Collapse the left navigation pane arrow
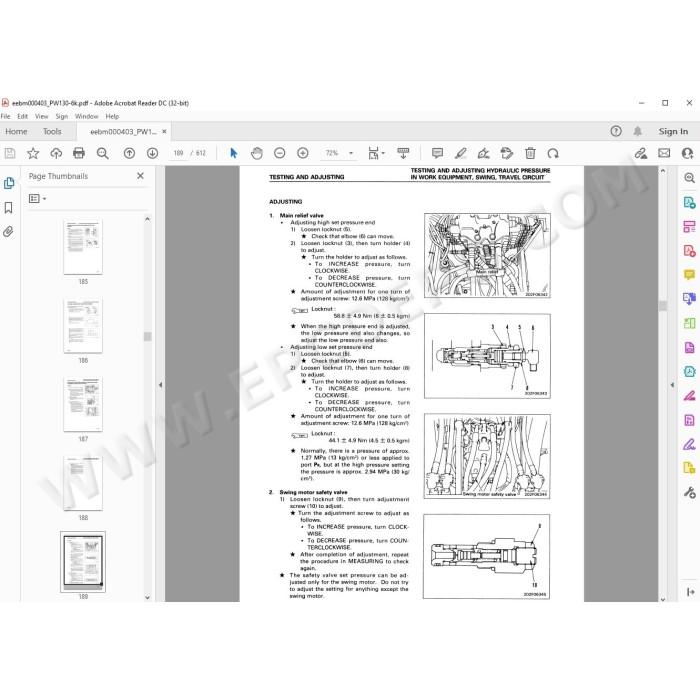The image size is (700, 700). click(160, 384)
